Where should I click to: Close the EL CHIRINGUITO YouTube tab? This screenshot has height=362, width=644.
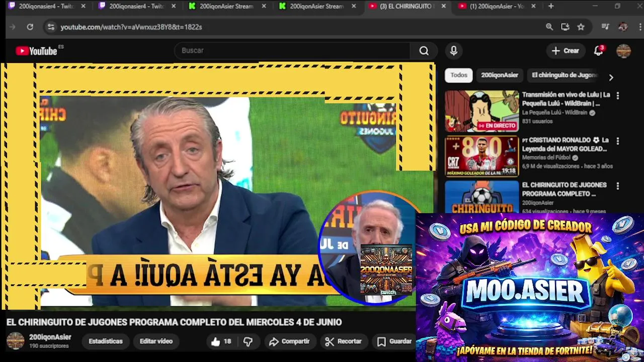[443, 6]
